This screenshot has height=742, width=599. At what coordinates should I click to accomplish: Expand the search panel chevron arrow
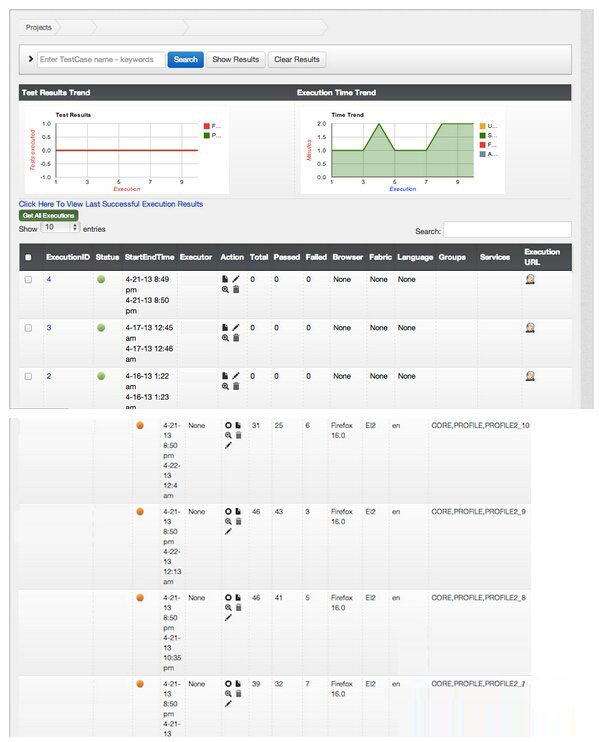[x=30, y=59]
